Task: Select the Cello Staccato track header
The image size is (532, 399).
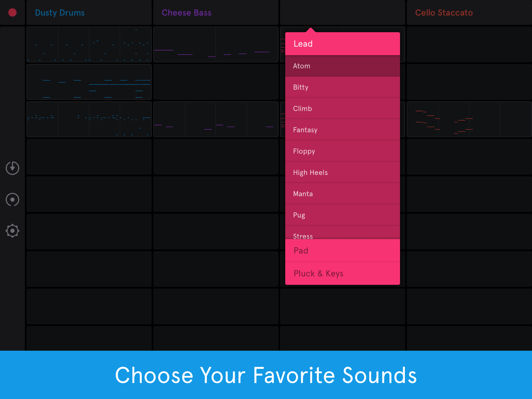Action: click(469, 12)
